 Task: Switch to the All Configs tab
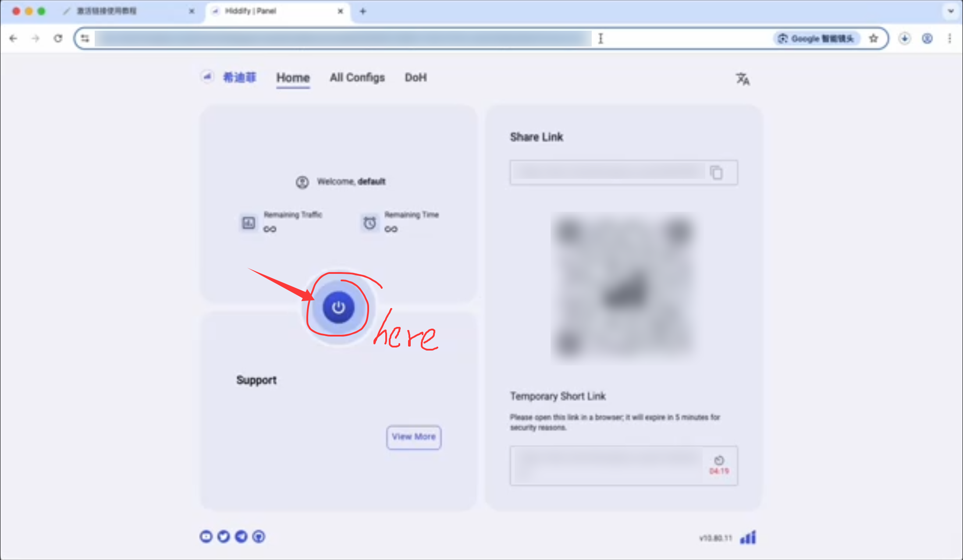coord(357,78)
